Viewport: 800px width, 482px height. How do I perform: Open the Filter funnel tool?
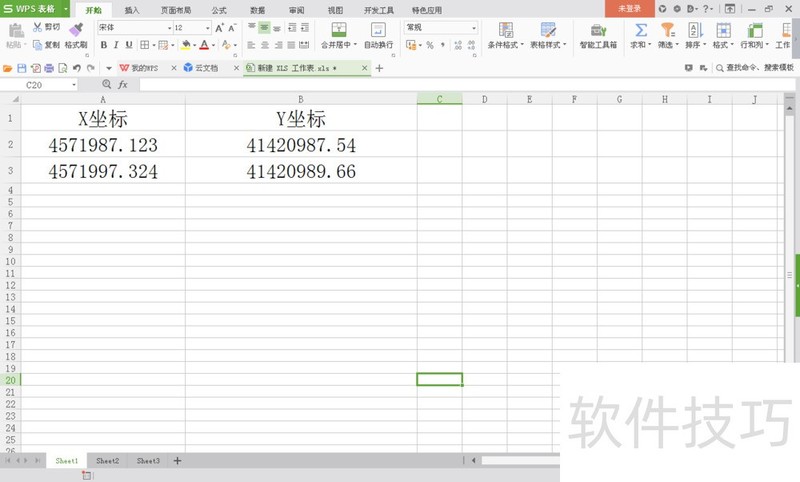coord(668,30)
